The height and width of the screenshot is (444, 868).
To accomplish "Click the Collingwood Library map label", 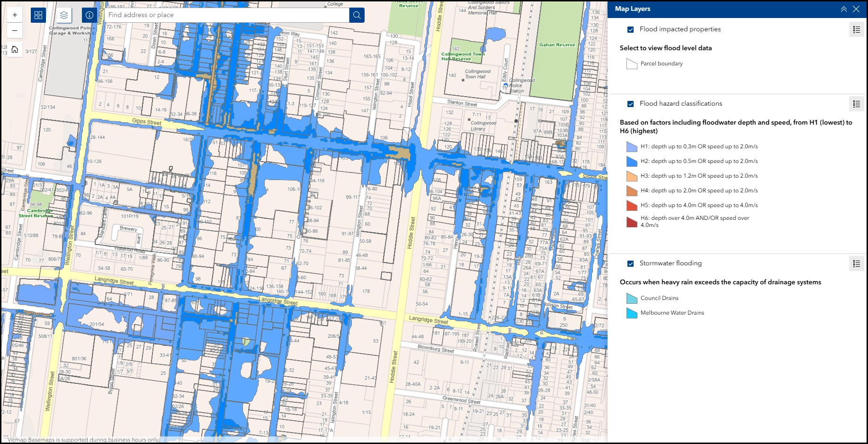I will [x=483, y=126].
